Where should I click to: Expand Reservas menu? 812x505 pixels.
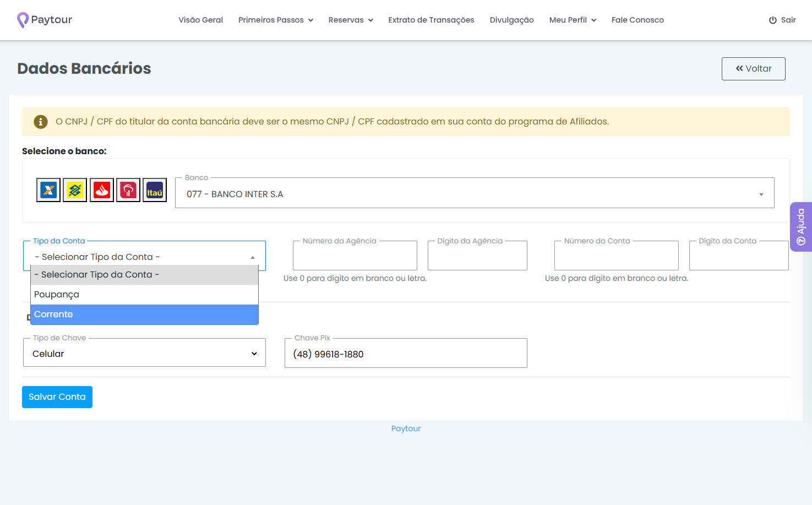pos(351,20)
